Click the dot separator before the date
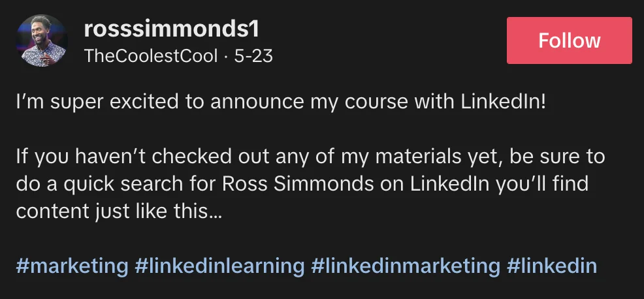Screen dimensions: 644x299 (x=225, y=57)
